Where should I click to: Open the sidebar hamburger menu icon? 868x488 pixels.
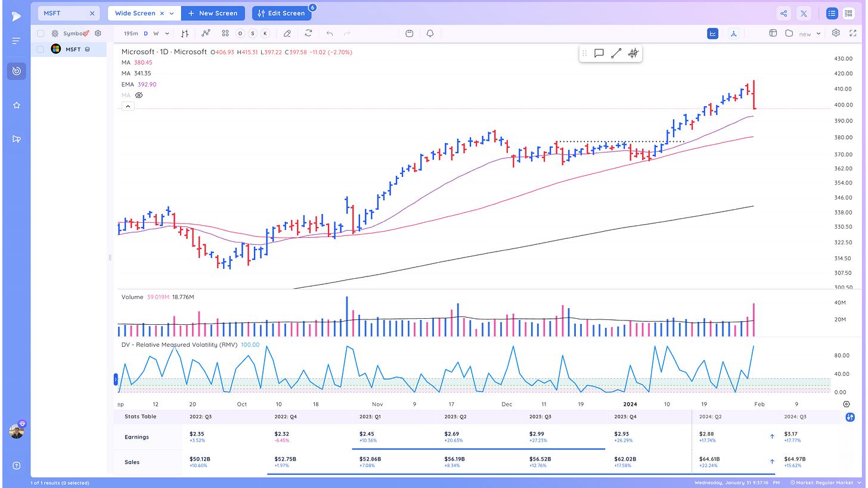tap(16, 41)
